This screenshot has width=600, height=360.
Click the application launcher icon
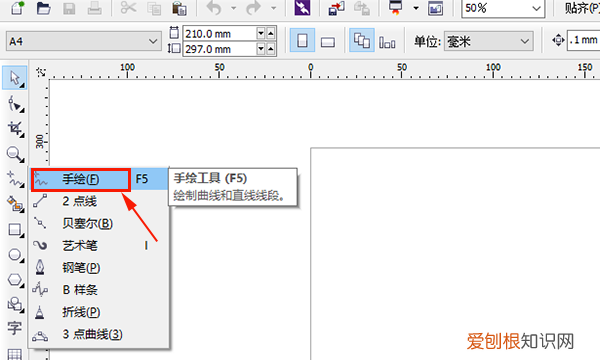[395, 8]
